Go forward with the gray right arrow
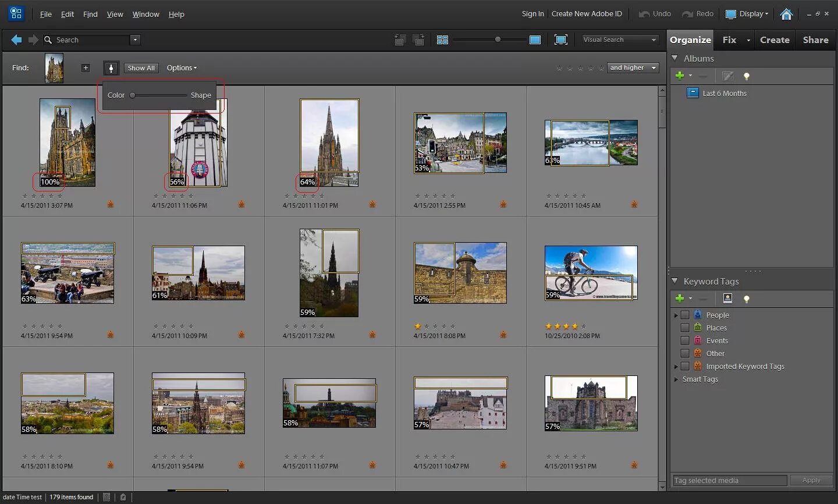838x504 pixels. pyautogui.click(x=33, y=40)
